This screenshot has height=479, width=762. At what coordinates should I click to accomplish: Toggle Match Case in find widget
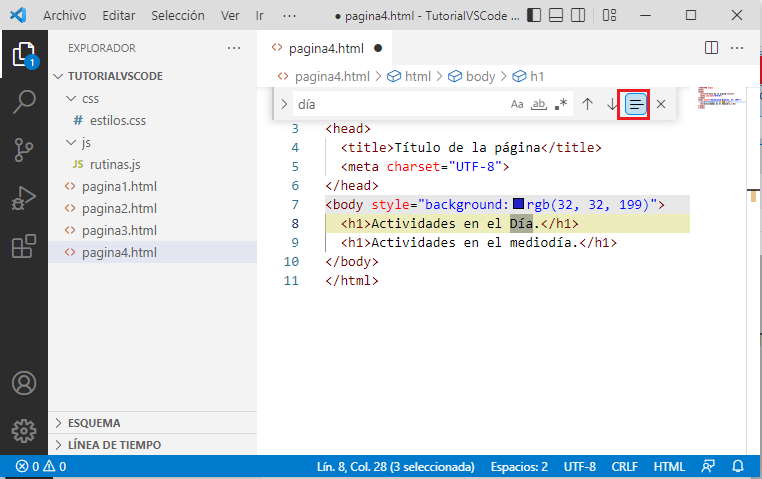517,104
